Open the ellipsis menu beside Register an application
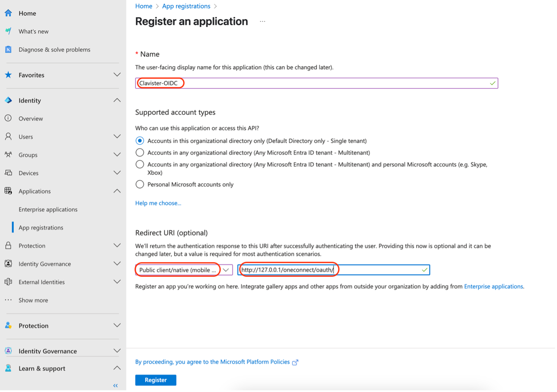Screen dimensions: 557x392 pyautogui.click(x=262, y=21)
